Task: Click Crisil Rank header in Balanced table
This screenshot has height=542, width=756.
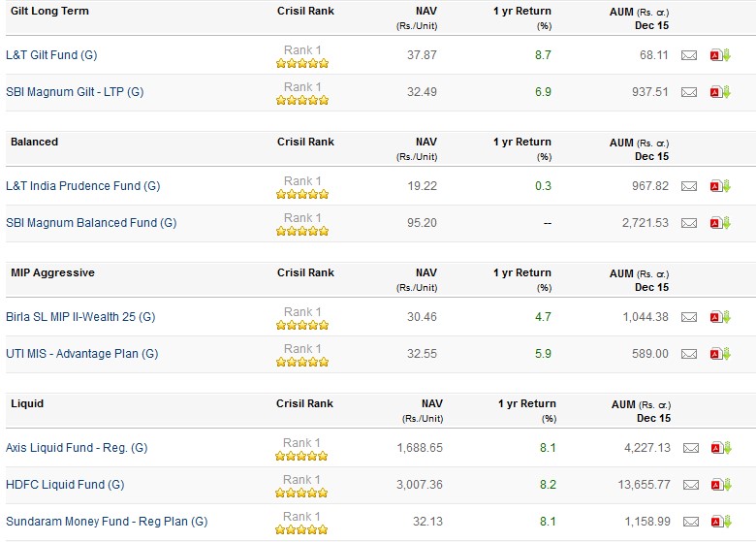Action: click(305, 142)
